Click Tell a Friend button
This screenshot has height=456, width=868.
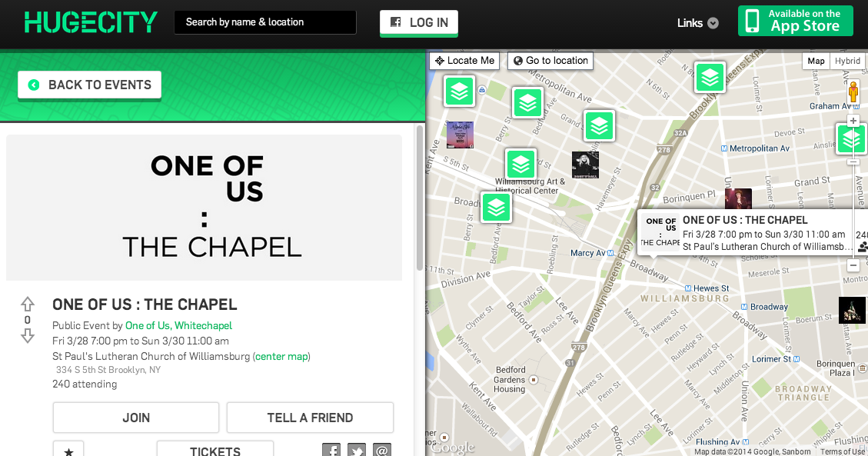click(x=310, y=418)
